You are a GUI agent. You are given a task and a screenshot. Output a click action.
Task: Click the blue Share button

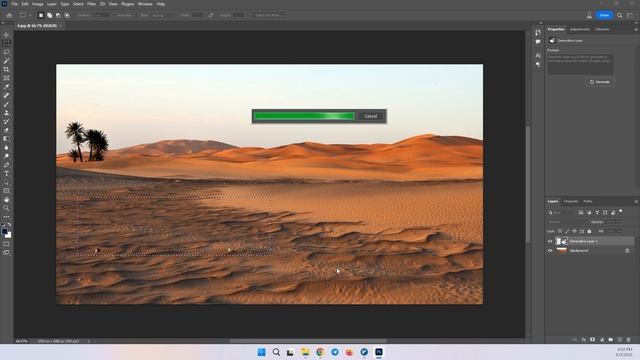tap(604, 15)
